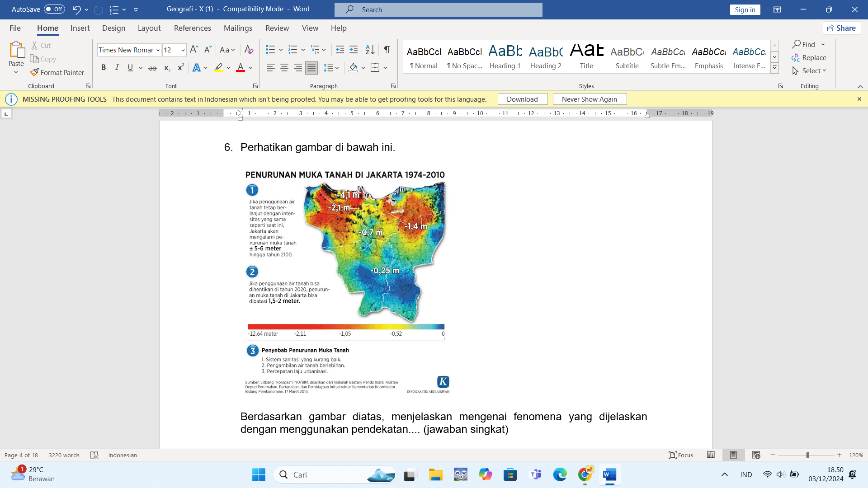
Task: Apply Heading 1 style
Action: click(505, 57)
